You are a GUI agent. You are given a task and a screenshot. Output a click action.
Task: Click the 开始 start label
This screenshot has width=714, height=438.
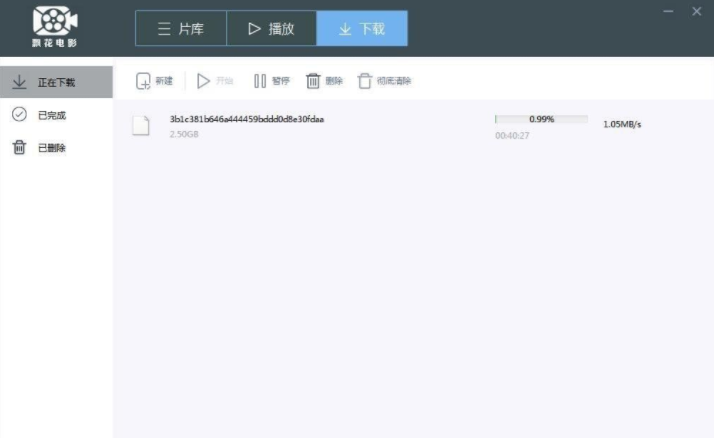coord(224,81)
